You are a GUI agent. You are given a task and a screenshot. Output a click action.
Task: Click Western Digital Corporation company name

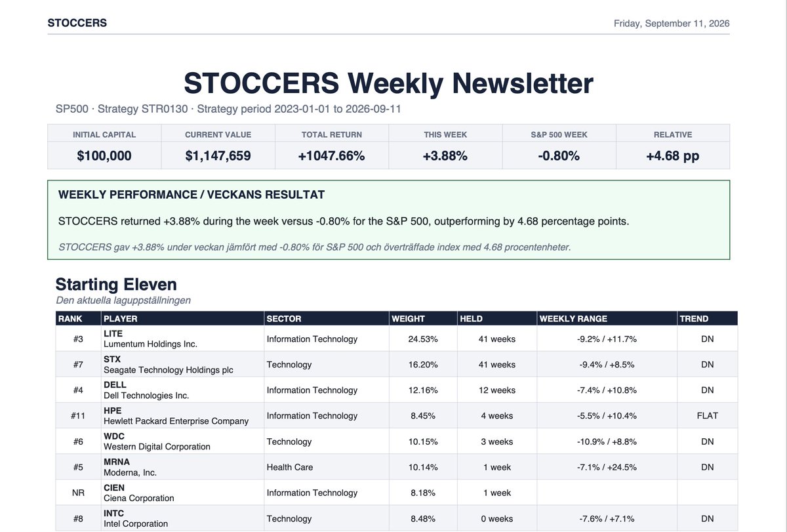(x=157, y=446)
